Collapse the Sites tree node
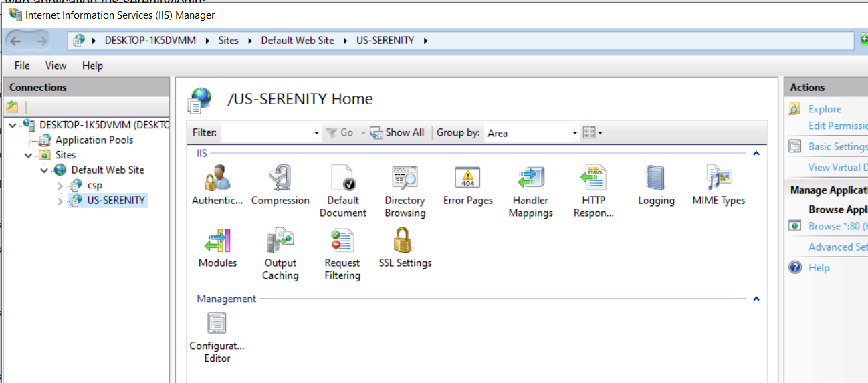 (x=29, y=155)
